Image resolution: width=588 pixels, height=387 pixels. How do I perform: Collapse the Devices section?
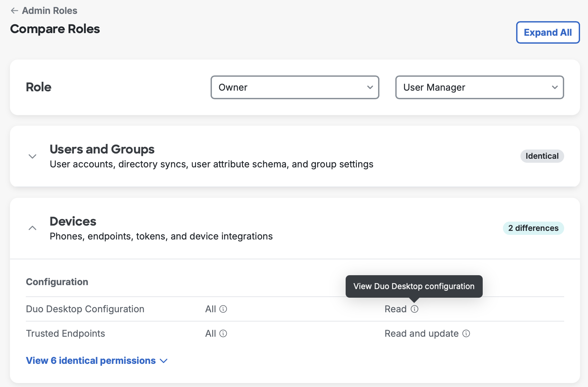(32, 228)
